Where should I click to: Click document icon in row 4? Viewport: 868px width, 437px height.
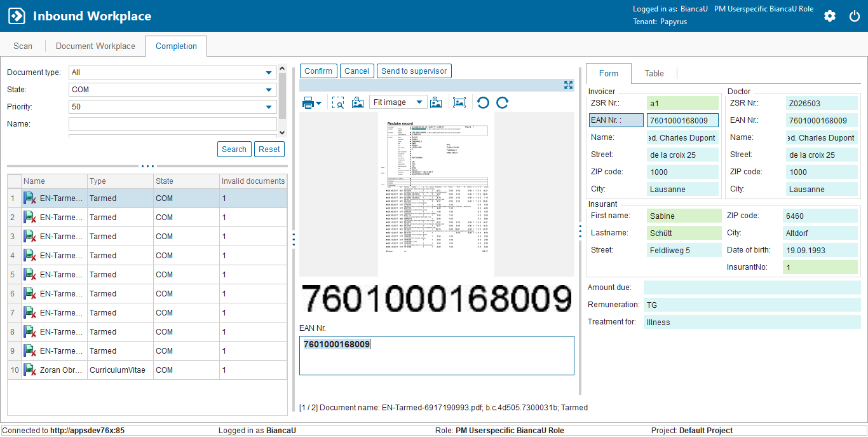point(30,256)
